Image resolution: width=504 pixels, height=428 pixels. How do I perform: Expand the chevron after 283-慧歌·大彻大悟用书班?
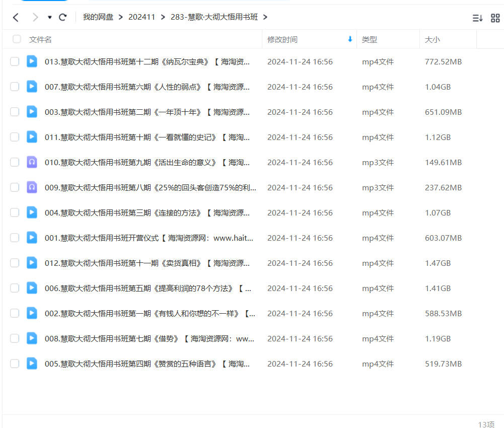(265, 17)
